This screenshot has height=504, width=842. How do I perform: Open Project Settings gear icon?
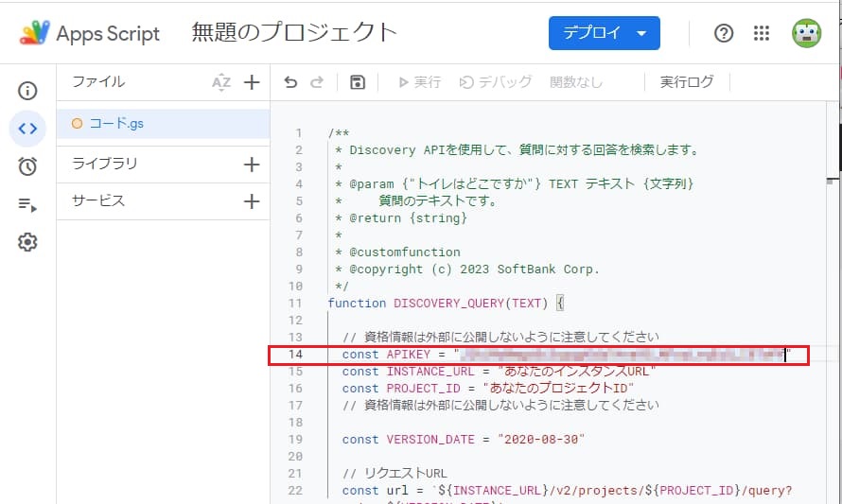(x=27, y=243)
